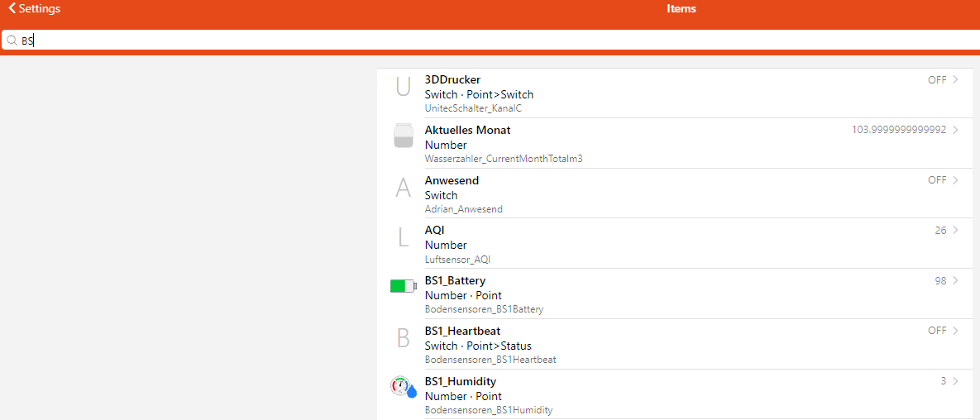The image size is (980, 420).
Task: Click the Anwesend letter A icon
Action: [x=403, y=187]
